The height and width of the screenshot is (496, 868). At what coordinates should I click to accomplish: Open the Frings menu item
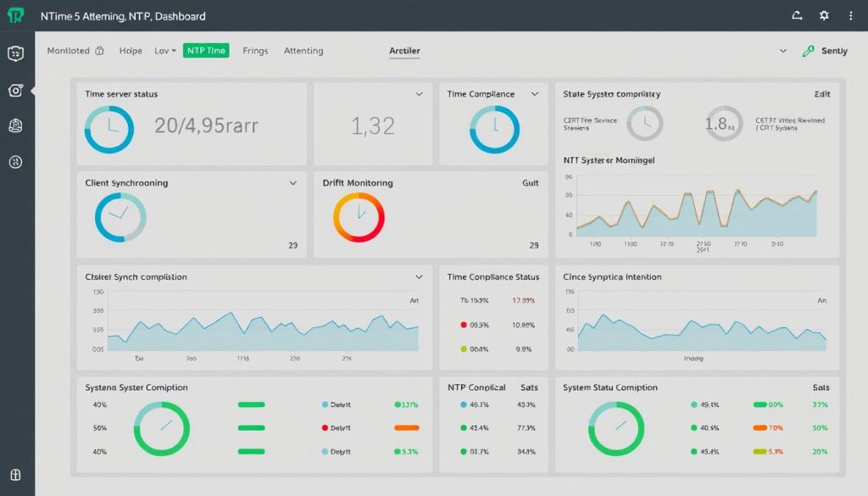pyautogui.click(x=254, y=51)
